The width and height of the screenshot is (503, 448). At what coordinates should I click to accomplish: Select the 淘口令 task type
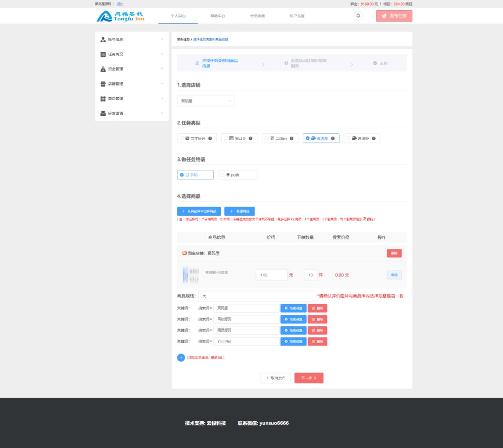pyautogui.click(x=239, y=138)
